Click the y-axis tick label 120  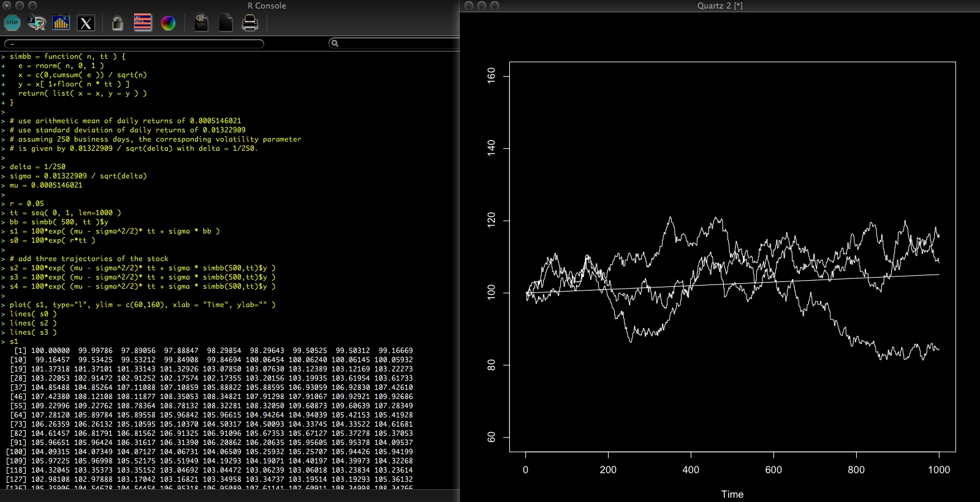coord(491,221)
